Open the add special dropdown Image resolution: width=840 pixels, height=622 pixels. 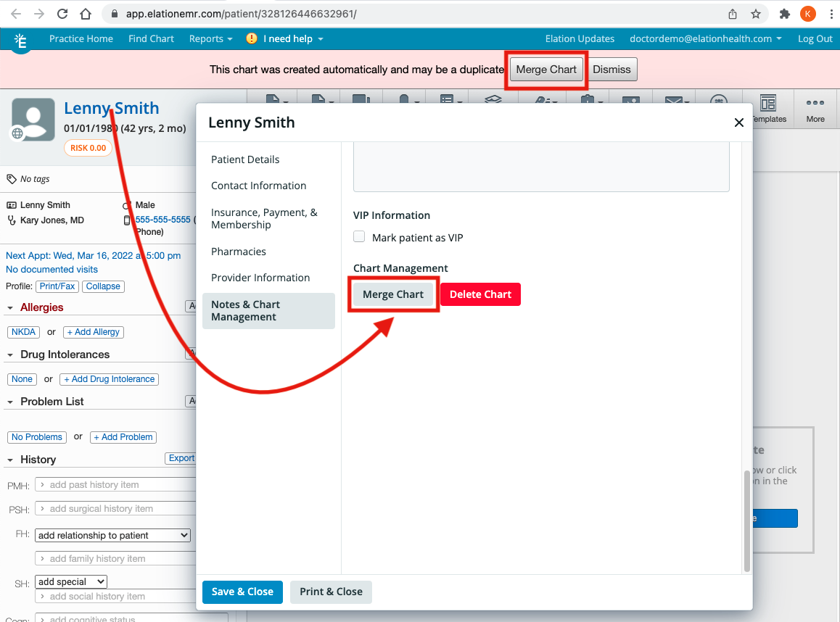[71, 581]
